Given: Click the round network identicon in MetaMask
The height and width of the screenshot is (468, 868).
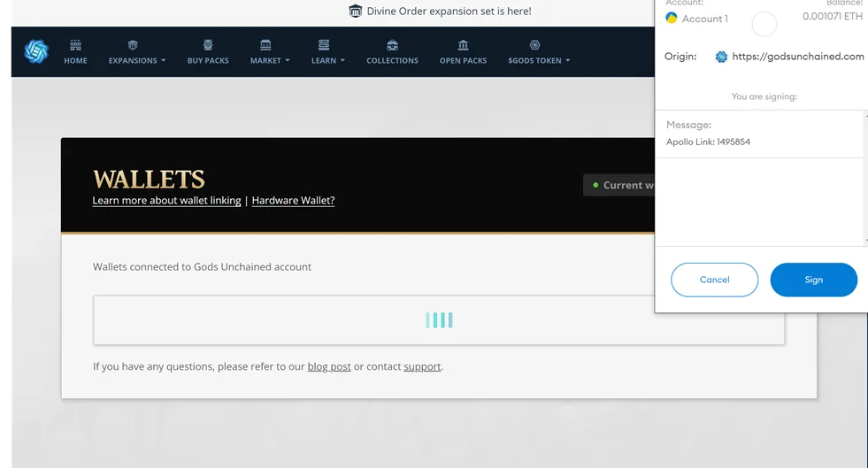Looking at the screenshot, I should 764,25.
